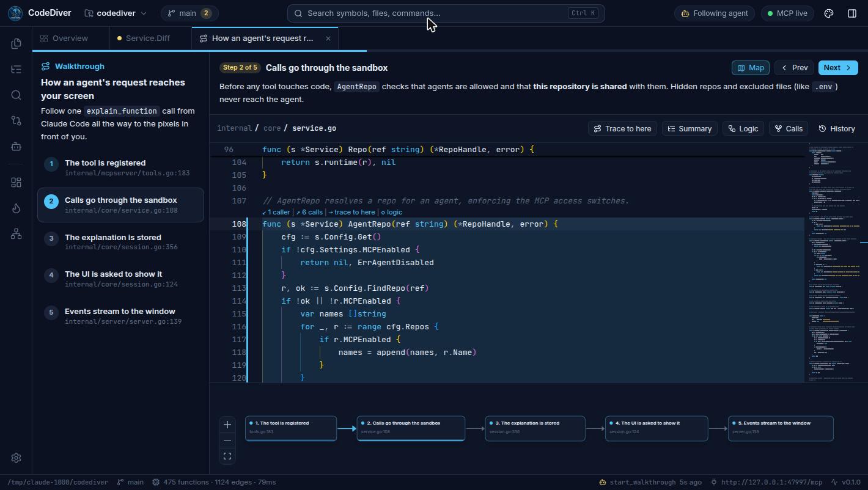This screenshot has width=868, height=490.
Task: Toggle the Map view button
Action: tap(751, 68)
